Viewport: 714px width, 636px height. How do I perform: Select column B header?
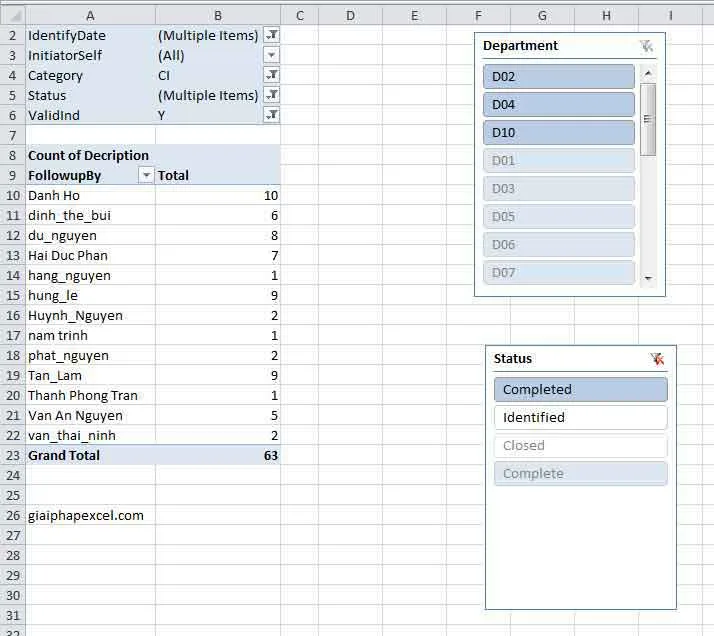[x=218, y=15]
